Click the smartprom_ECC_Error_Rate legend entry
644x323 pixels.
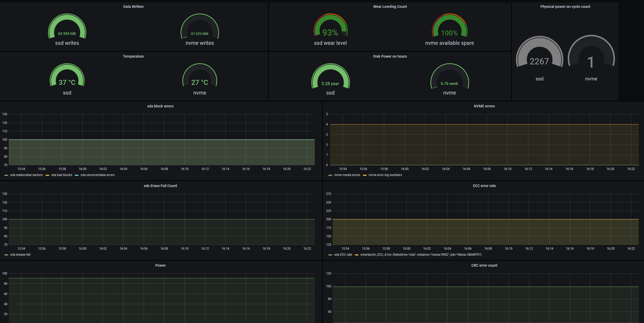[421, 255]
